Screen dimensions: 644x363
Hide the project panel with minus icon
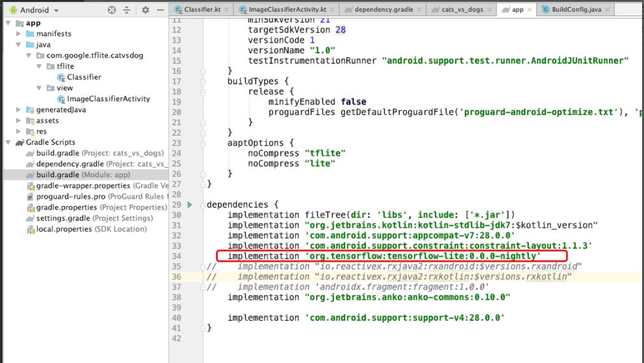pos(161,10)
